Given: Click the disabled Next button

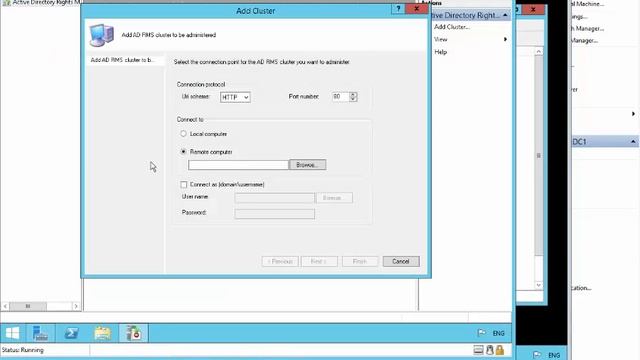Looking at the screenshot, I should pos(319,261).
